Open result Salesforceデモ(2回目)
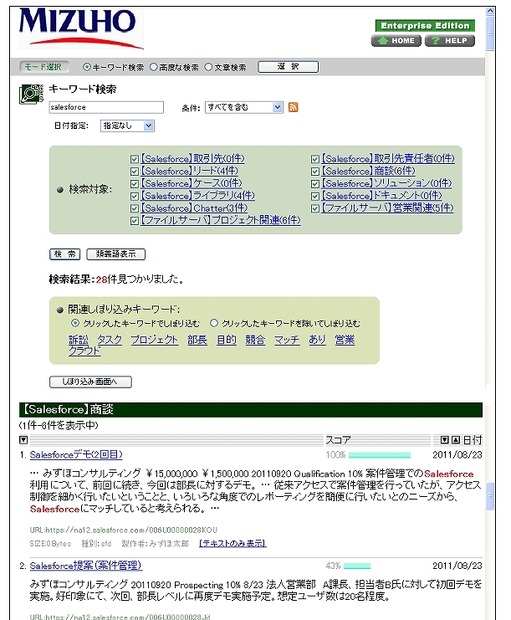511x620 pixels. (76, 455)
